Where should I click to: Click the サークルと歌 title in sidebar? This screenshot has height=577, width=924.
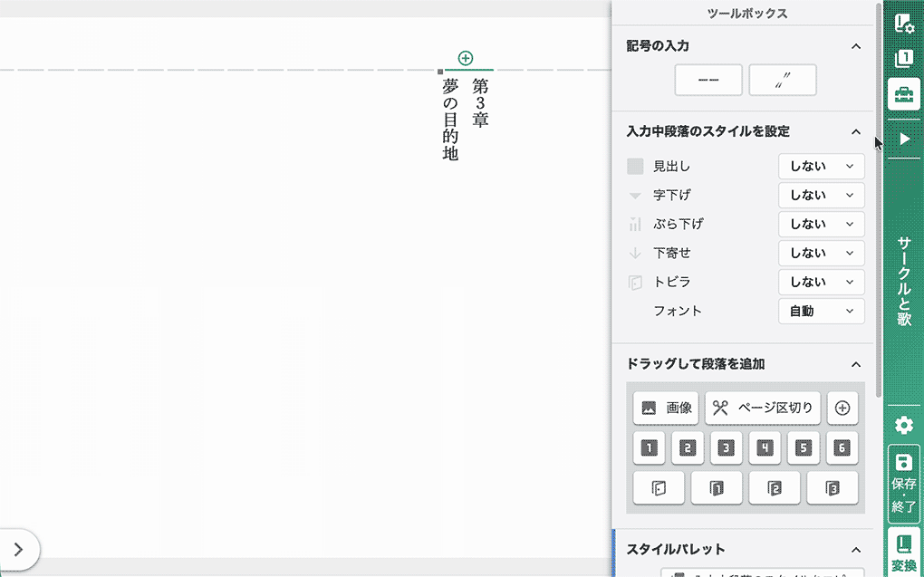point(905,282)
